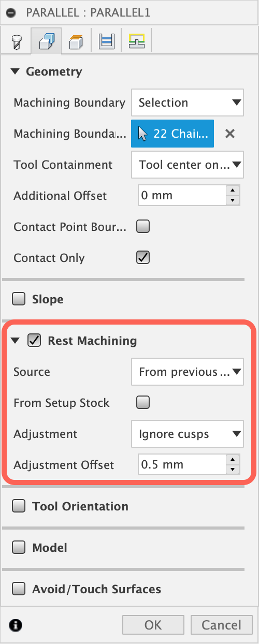Open the Machining Boundary dropdown

point(188,103)
